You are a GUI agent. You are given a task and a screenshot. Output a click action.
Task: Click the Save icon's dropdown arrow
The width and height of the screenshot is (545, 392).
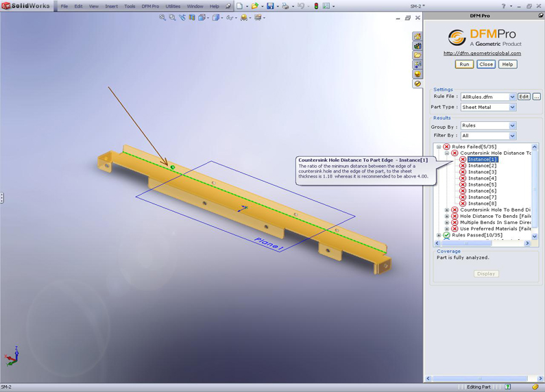coord(278,6)
